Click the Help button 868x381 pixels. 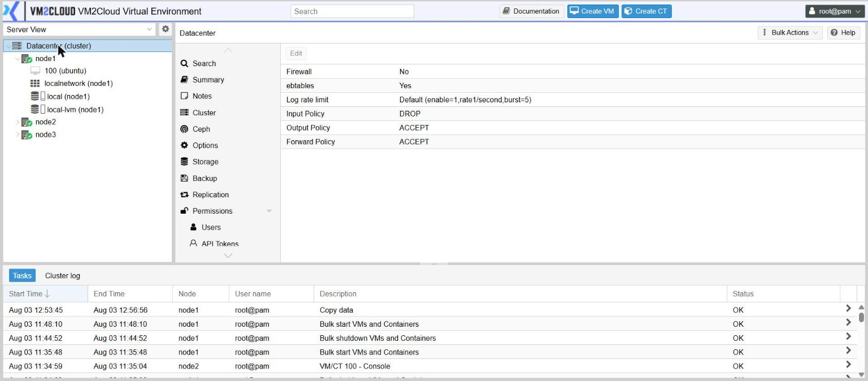843,33
